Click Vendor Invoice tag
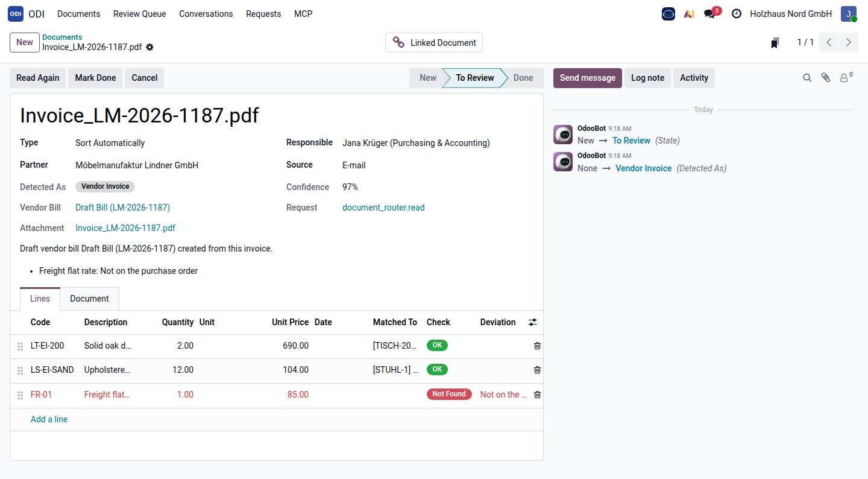Image resolution: width=868 pixels, height=479 pixels. pos(105,186)
